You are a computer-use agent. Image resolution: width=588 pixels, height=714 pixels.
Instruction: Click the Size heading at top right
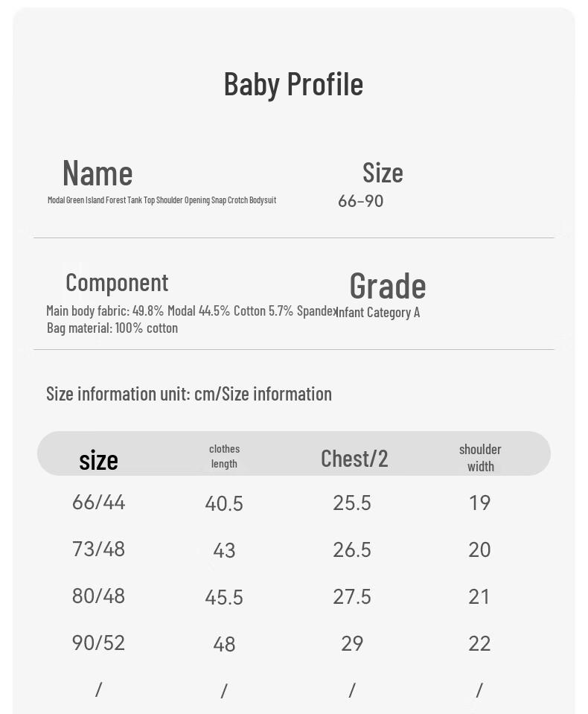(383, 173)
